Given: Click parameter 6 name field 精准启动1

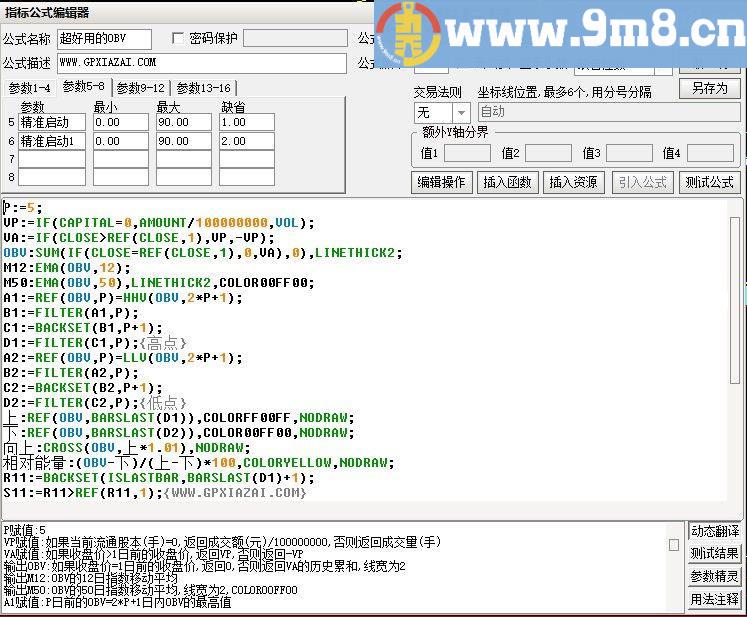Looking at the screenshot, I should pyautogui.click(x=52, y=142).
